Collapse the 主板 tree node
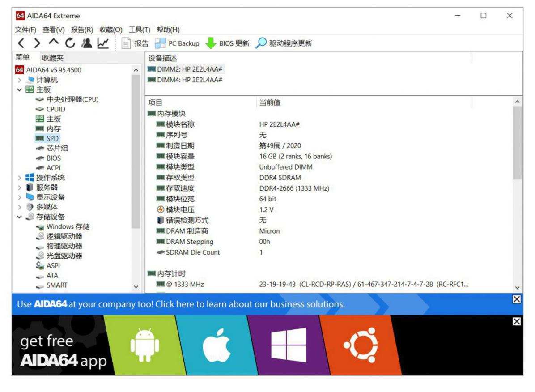Image resolution: width=535 pixels, height=392 pixels. point(20,89)
